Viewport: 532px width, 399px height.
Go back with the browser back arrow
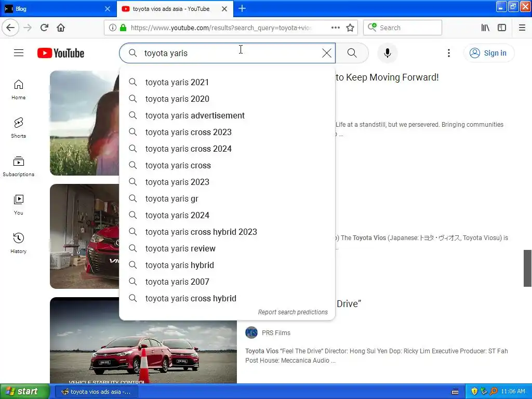[10, 28]
